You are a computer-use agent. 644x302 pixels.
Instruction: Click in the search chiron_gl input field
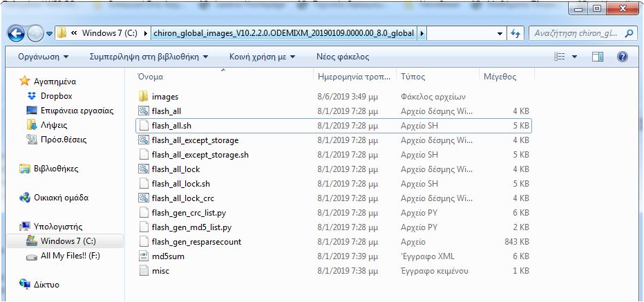(x=576, y=33)
